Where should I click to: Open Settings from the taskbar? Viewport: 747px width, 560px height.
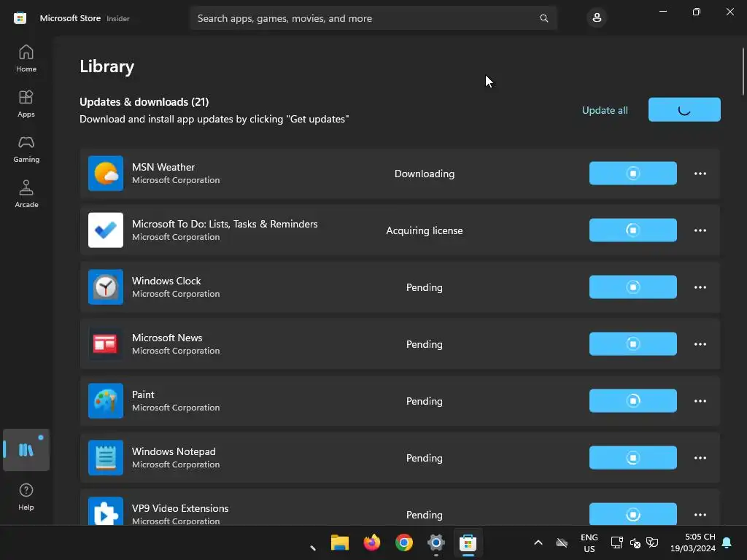point(436,542)
